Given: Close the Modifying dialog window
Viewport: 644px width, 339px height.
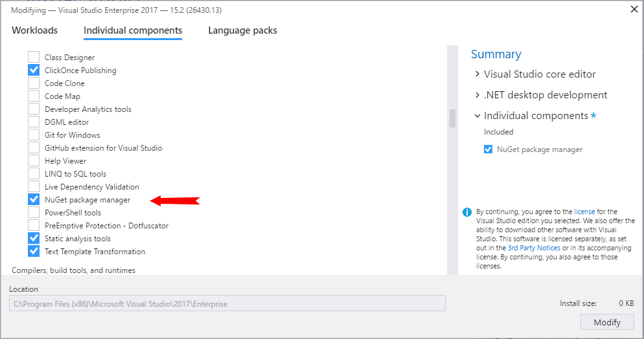Looking at the screenshot, I should (634, 9).
